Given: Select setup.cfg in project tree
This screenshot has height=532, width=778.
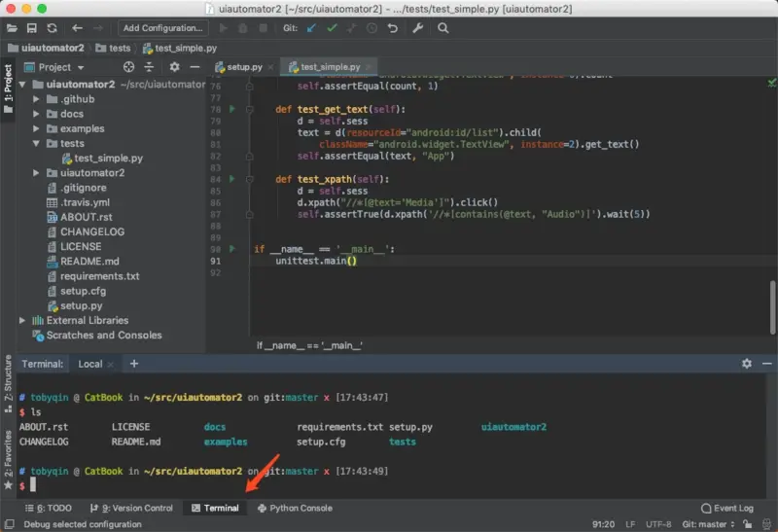Looking at the screenshot, I should [x=77, y=292].
